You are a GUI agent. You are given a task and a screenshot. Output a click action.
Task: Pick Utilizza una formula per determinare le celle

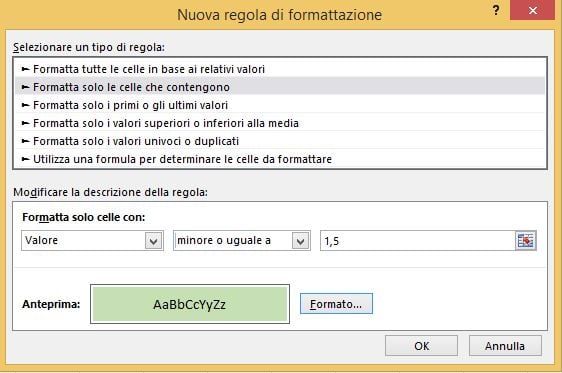[280, 159]
